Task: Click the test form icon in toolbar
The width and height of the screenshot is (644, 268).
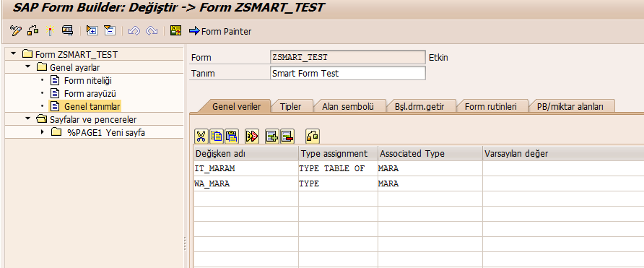Action: pos(67,31)
